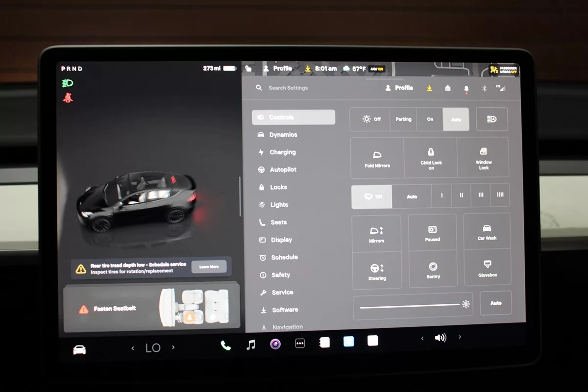Viewport: 588px width, 392px height.
Task: Increase temperature with right arrow beside LO
Action: [x=173, y=347]
